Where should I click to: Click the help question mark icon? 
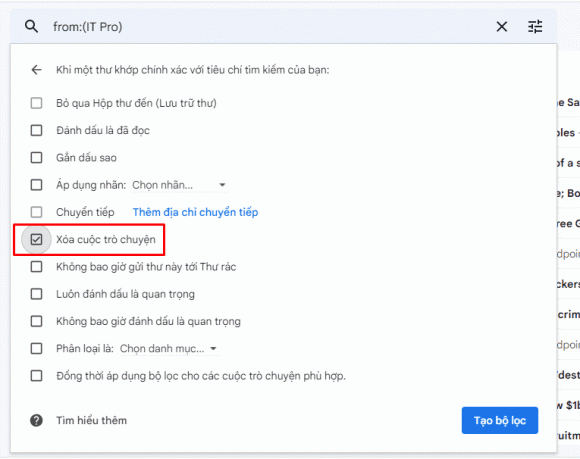point(36,421)
